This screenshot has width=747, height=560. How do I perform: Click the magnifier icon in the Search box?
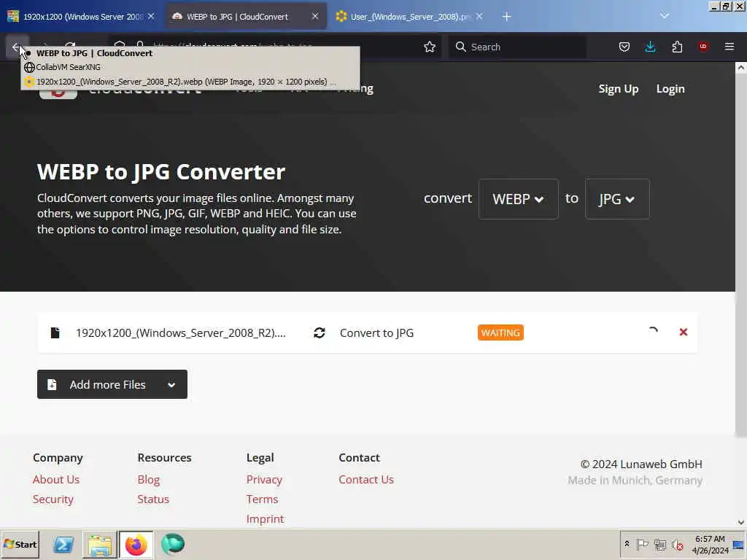(460, 47)
